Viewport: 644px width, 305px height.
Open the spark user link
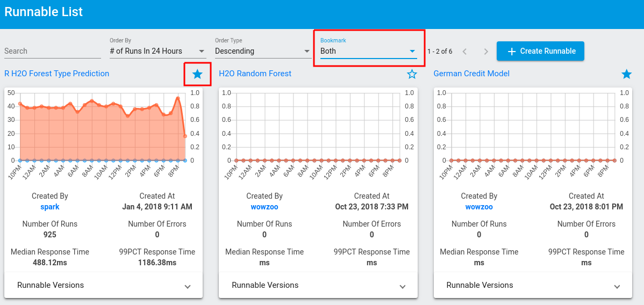49,207
